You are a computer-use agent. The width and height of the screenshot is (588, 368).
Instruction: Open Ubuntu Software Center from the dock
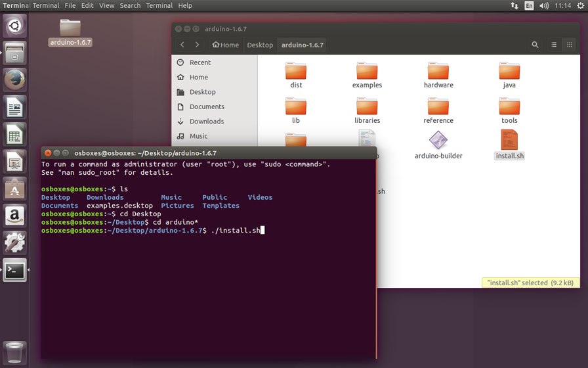[14, 189]
